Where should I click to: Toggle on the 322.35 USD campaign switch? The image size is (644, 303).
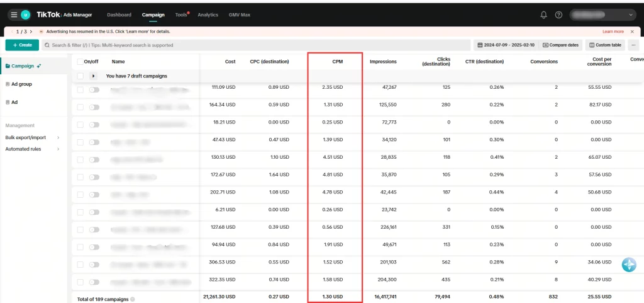point(94,282)
